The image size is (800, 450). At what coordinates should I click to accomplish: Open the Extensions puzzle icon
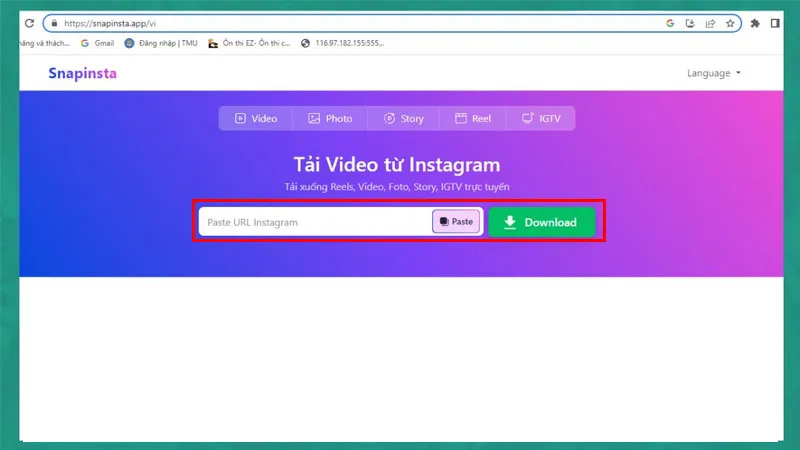tap(755, 23)
